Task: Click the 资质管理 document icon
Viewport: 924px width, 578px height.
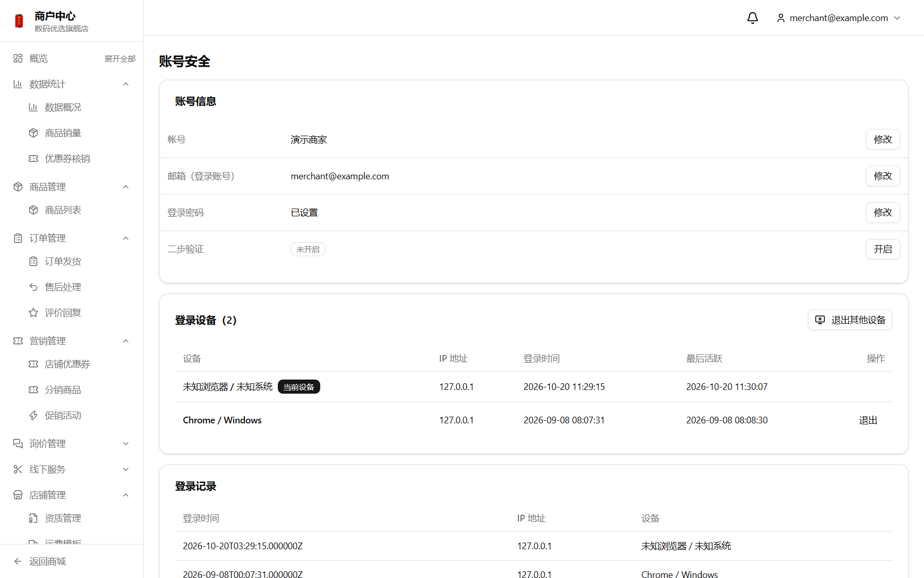Action: pyautogui.click(x=33, y=518)
